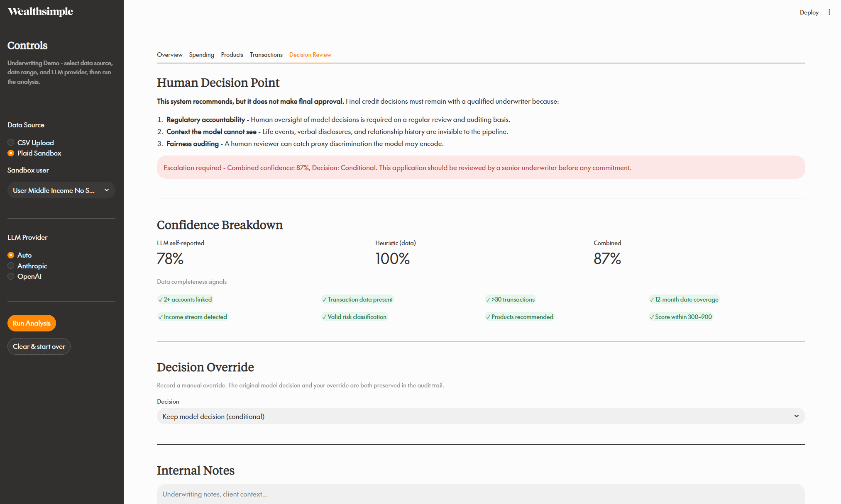Open the Transactions tab
Viewport: 841px width, 504px height.
[266, 55]
